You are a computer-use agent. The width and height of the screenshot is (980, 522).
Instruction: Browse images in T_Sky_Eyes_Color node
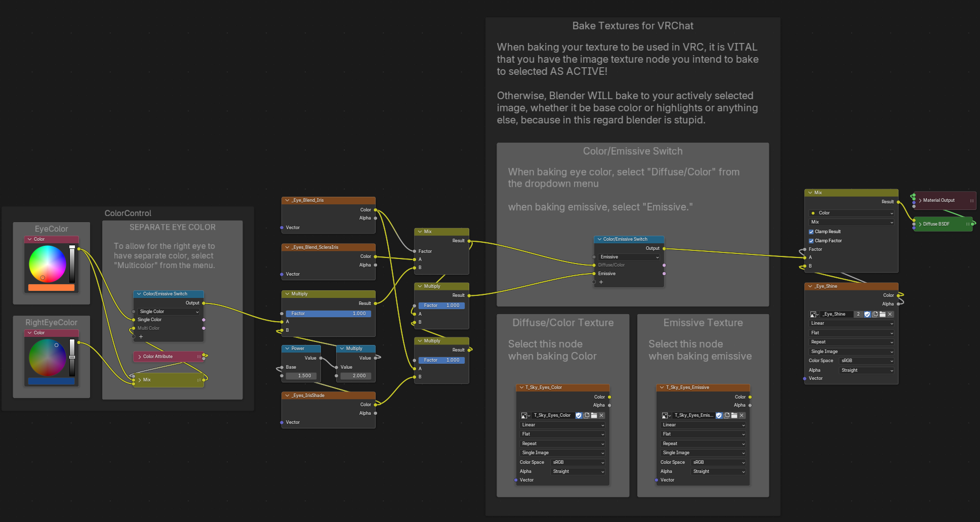tap(525, 415)
